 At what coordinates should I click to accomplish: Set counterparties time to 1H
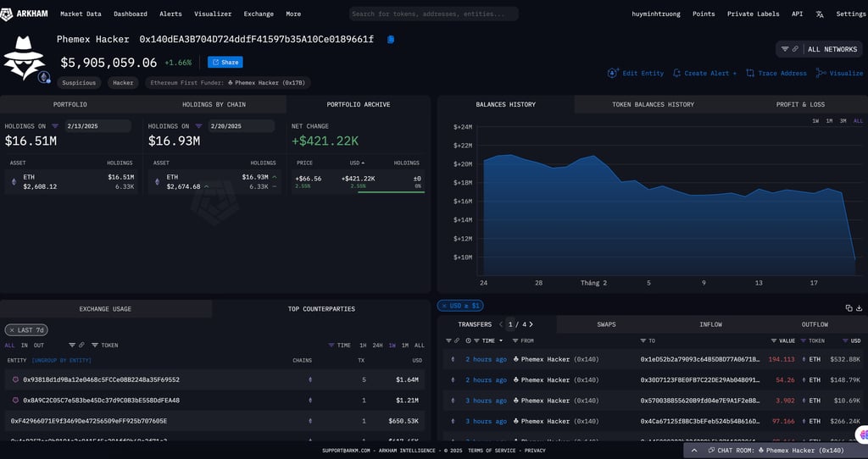pyautogui.click(x=363, y=345)
